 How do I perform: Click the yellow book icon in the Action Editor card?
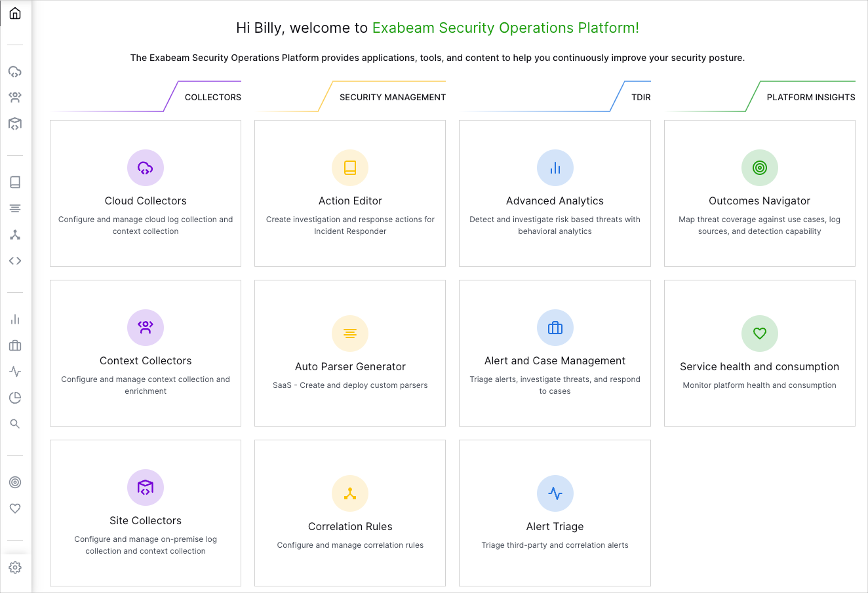[x=350, y=168]
